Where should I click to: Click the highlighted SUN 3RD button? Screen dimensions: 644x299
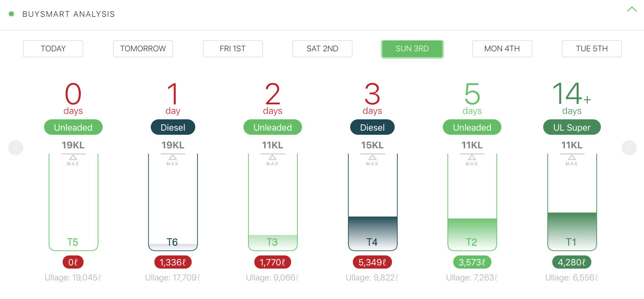click(x=412, y=49)
